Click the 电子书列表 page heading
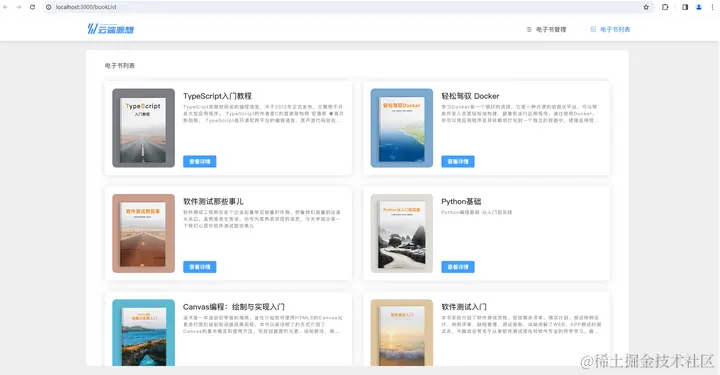 pos(120,66)
